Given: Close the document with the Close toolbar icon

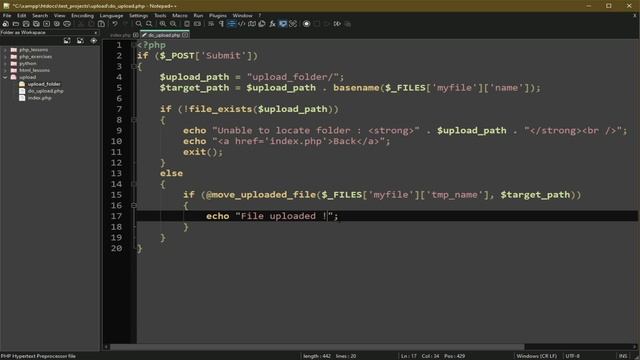Looking at the screenshot, I should click(x=47, y=24).
